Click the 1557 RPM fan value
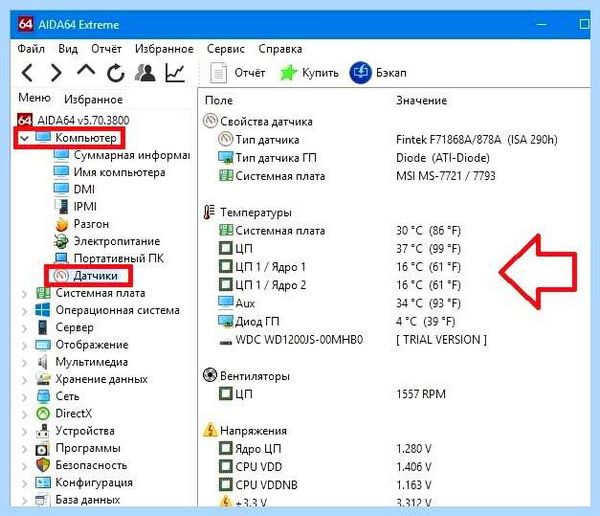 click(x=421, y=394)
